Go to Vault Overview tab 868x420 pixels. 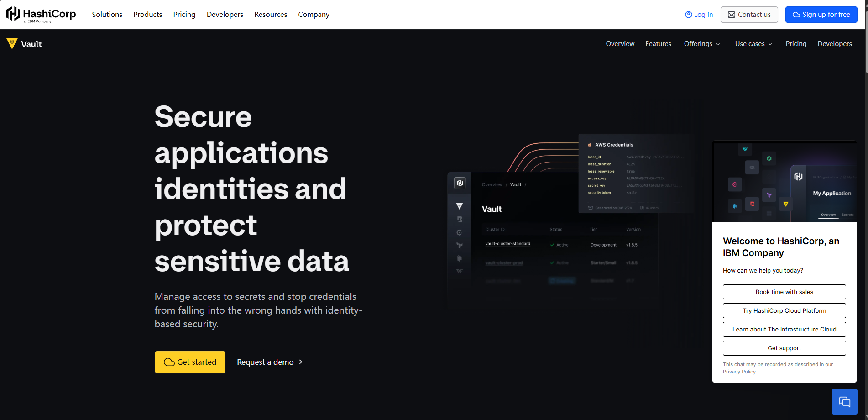620,44
